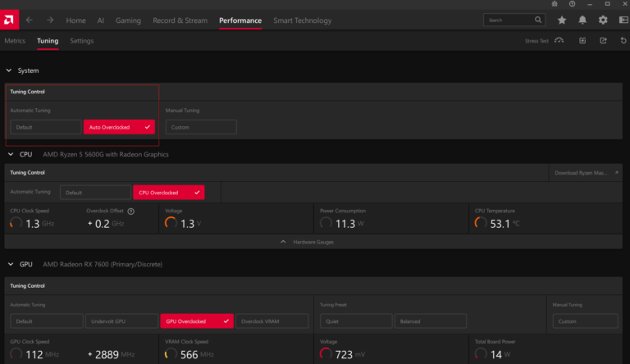Select Balanced tuning preset

pos(431,321)
